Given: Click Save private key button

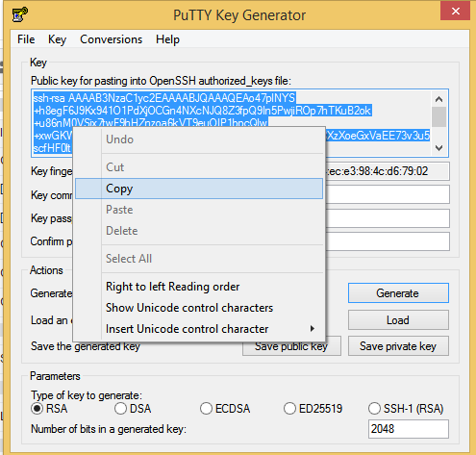Looking at the screenshot, I should pos(398,346).
